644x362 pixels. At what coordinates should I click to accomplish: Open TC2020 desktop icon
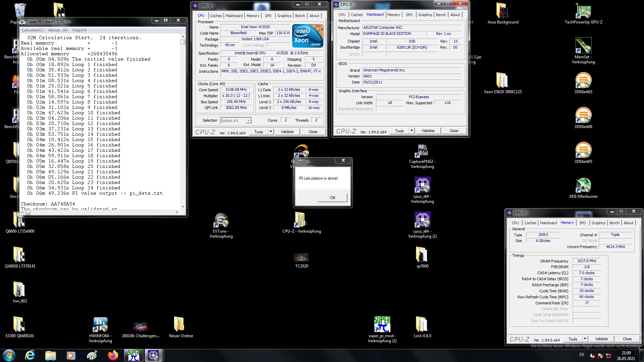302,260
